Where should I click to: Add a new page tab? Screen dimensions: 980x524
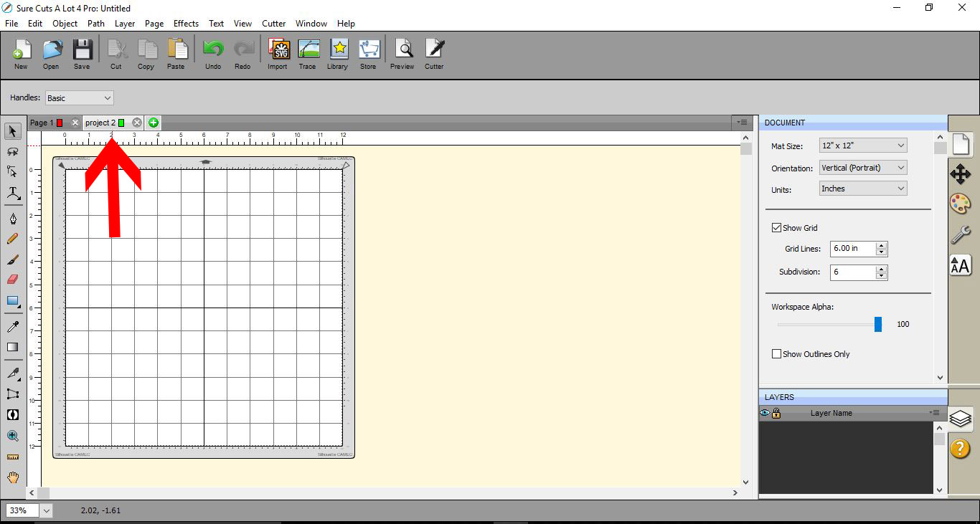[x=154, y=123]
